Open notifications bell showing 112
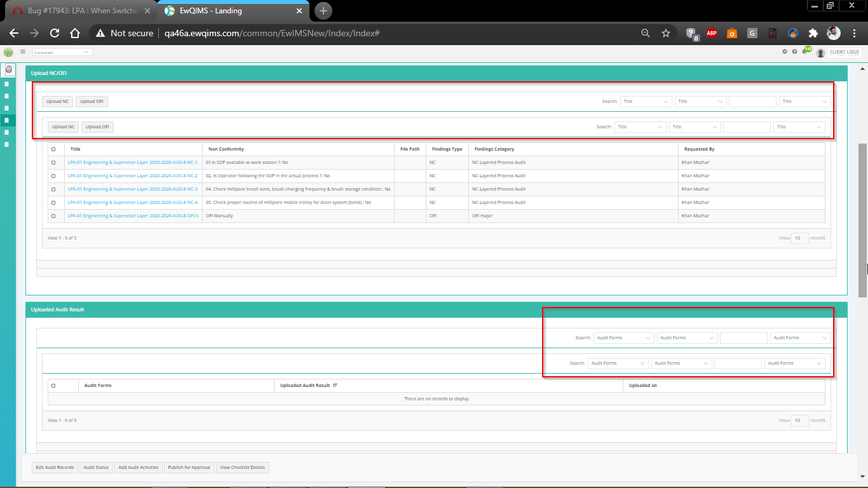868x488 pixels. [x=806, y=51]
